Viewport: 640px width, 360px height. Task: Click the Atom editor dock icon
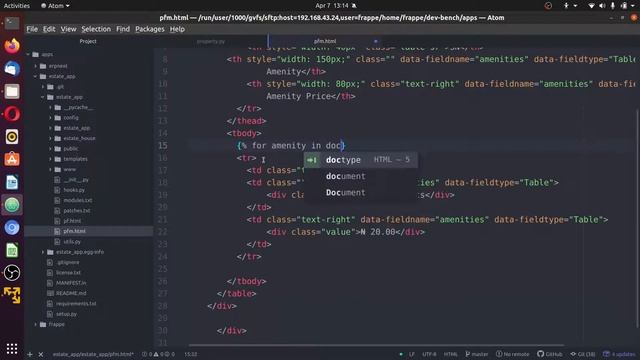click(x=12, y=205)
